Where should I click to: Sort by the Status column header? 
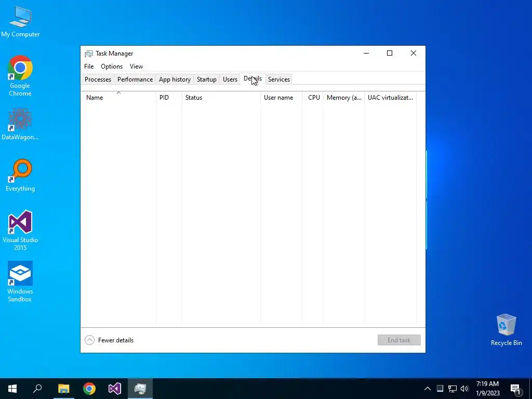tap(221, 97)
